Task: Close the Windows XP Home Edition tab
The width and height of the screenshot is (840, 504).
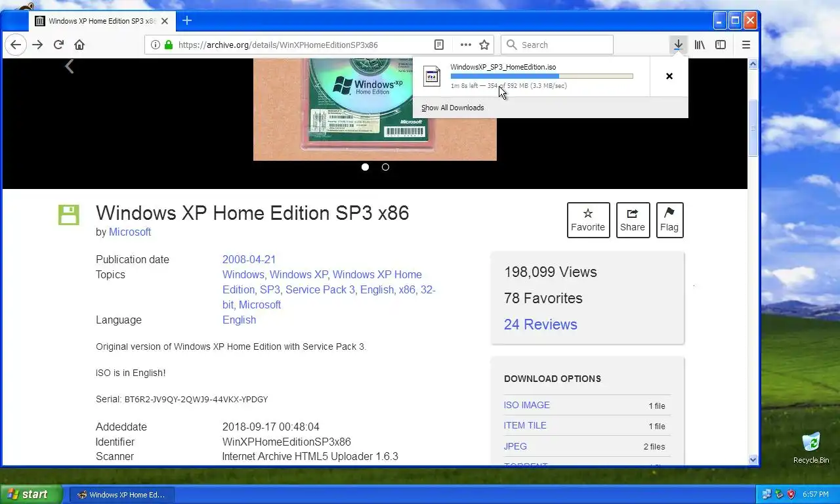Action: pos(165,21)
